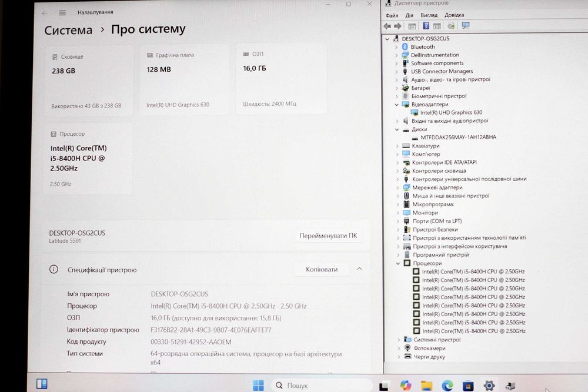The image size is (588, 392).
Task: Click the Latitude 5591 model text
Action: pos(65,241)
